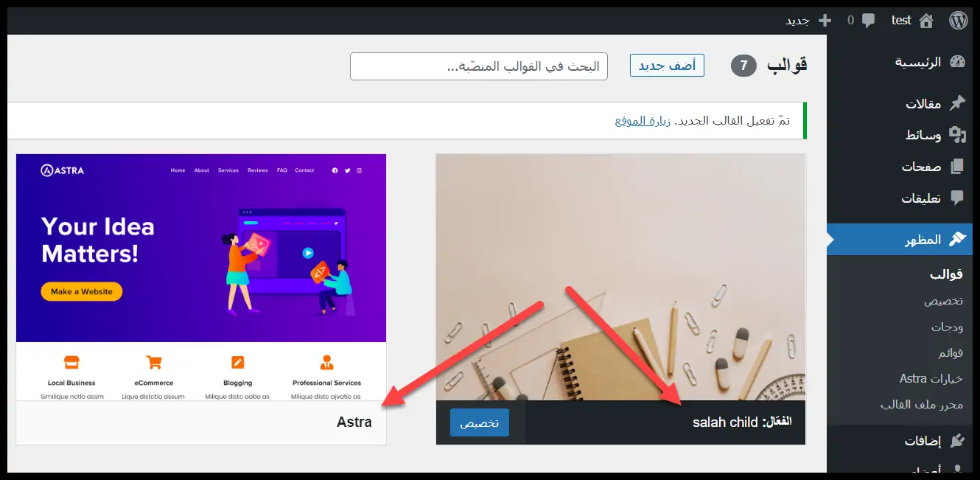Open محرر ملف القالب theme editor
This screenshot has width=980, height=480.
pyautogui.click(x=922, y=404)
